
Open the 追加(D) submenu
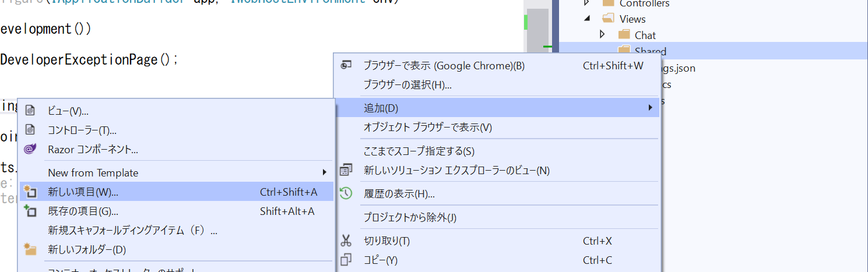pyautogui.click(x=497, y=108)
